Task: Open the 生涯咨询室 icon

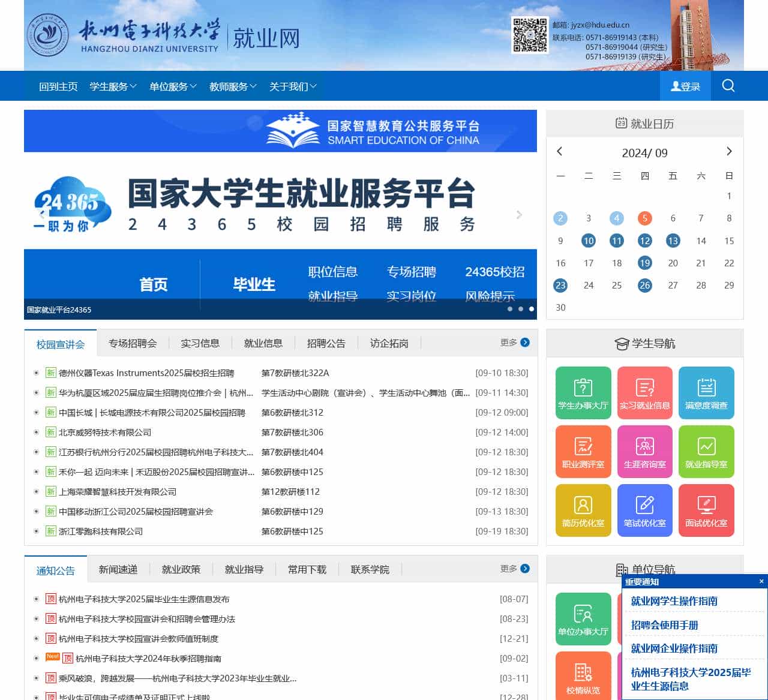Action: tap(644, 451)
